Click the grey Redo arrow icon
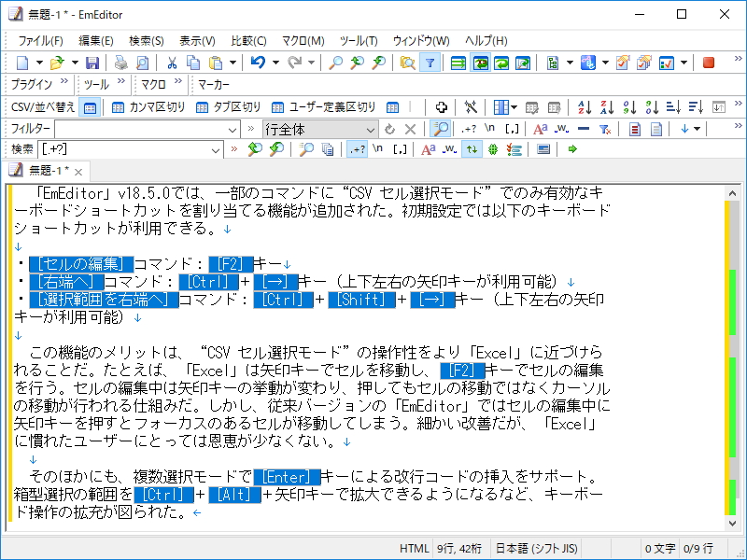The height and width of the screenshot is (560, 747). point(295,63)
